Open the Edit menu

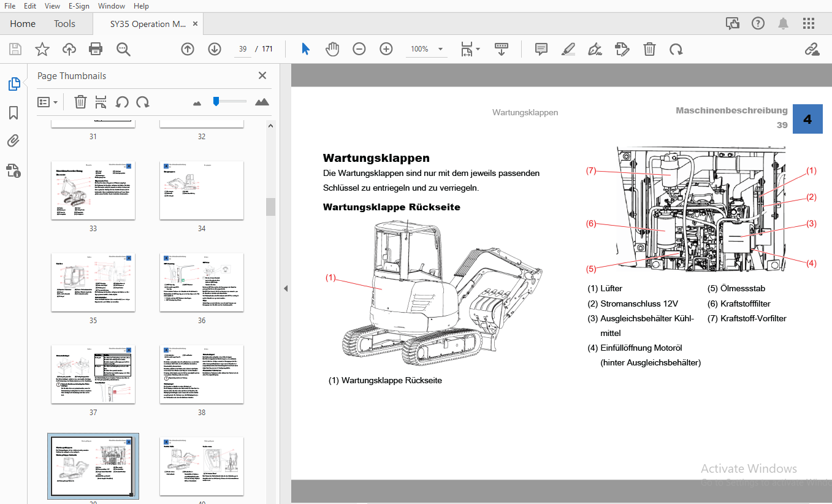pos(30,6)
